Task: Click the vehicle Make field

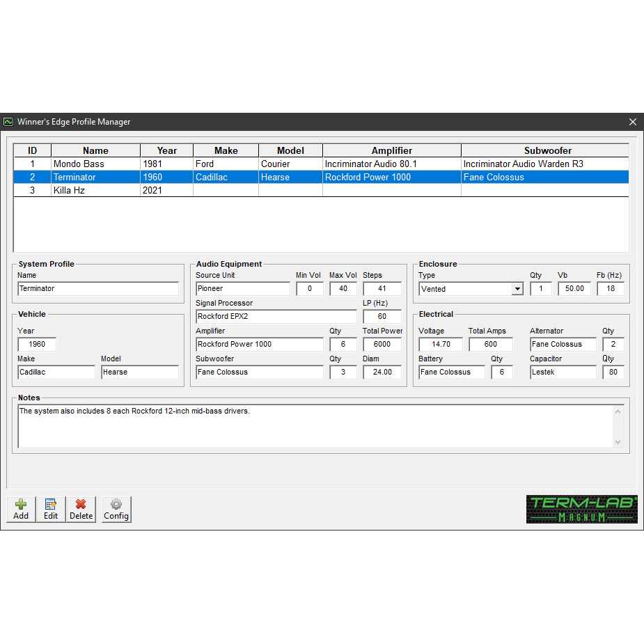Action: (x=56, y=372)
